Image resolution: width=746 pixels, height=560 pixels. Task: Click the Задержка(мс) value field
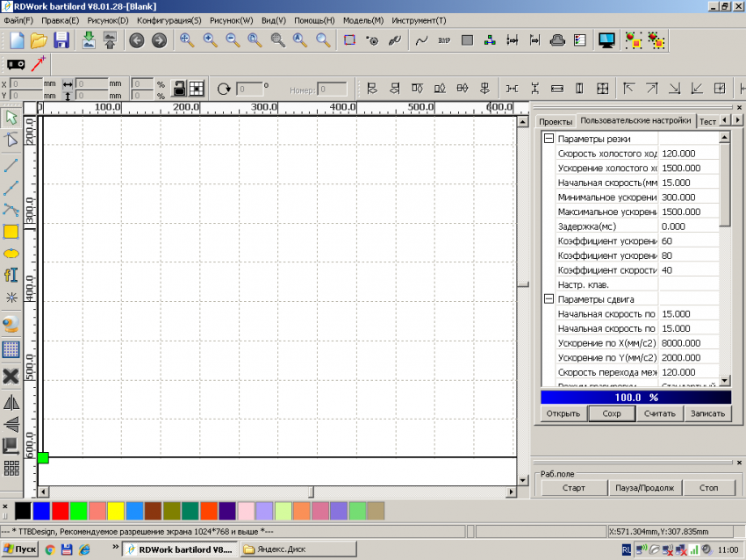[687, 226]
